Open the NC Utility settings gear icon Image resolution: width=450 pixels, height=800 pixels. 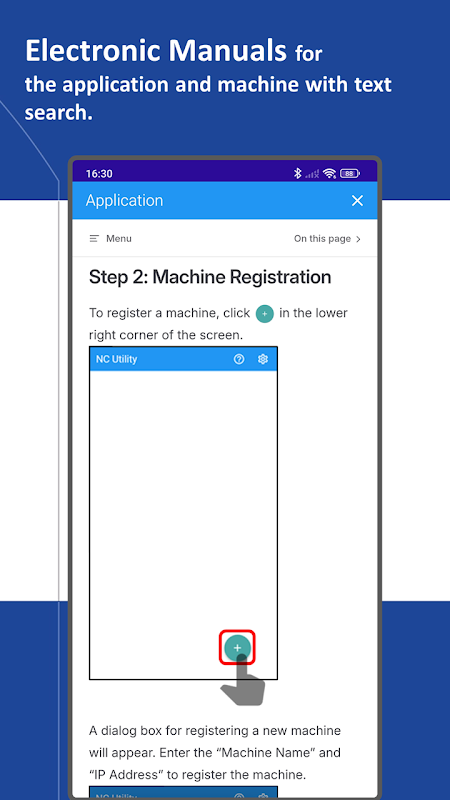(x=263, y=359)
